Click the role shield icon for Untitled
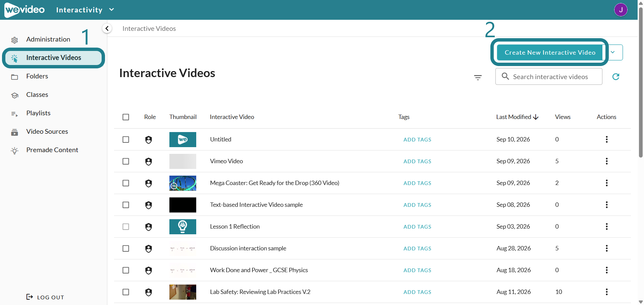Viewport: 644px width, 305px height. 149,140
